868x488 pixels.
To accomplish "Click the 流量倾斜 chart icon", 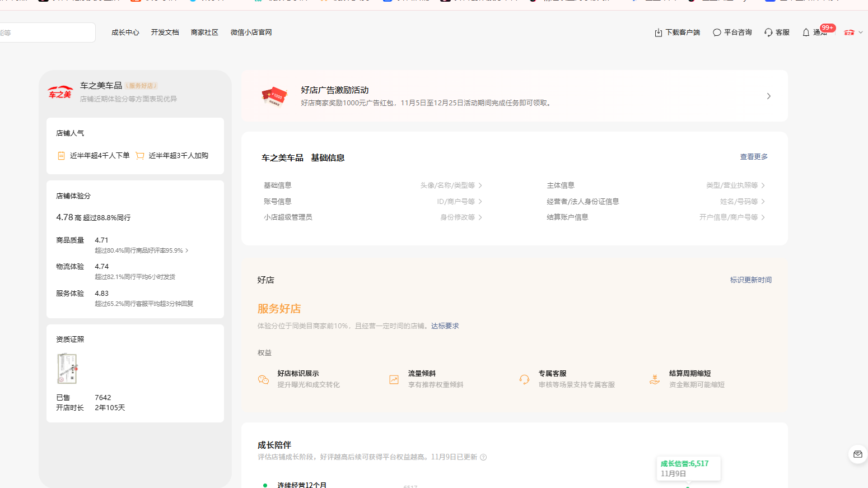I will [x=394, y=379].
